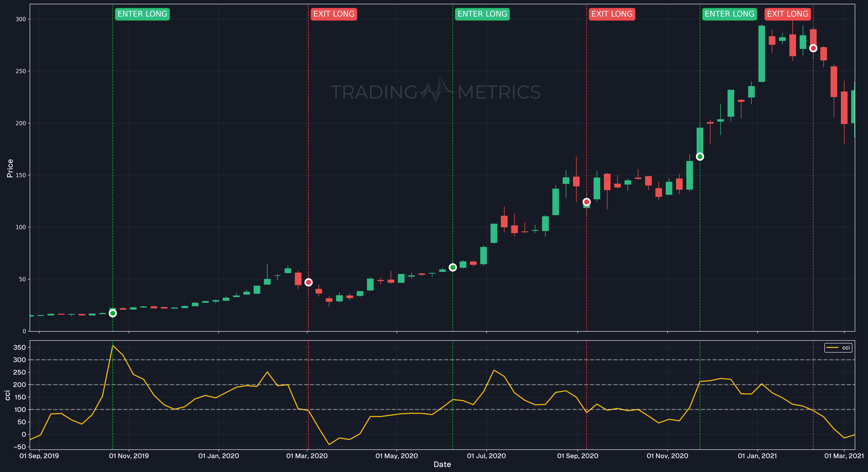The width and height of the screenshot is (868, 472).
Task: Click the '01 Nov, 2020' date label
Action: tap(667, 456)
